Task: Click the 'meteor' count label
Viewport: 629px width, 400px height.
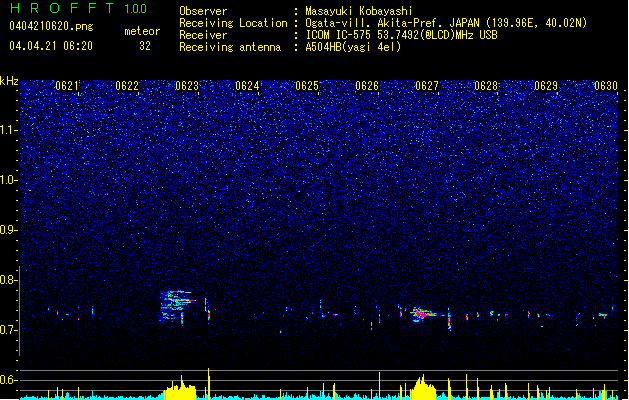Action: pyautogui.click(x=142, y=31)
